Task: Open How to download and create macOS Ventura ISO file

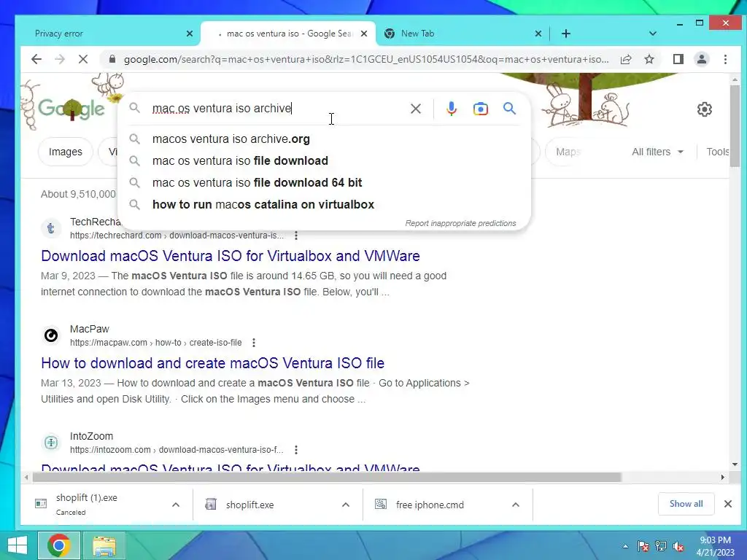Action: coord(212,363)
